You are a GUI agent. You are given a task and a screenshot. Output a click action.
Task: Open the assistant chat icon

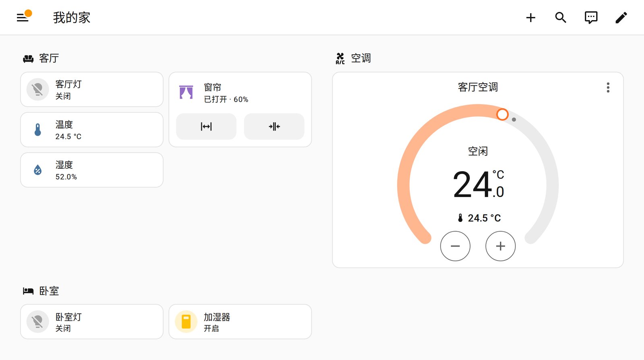591,18
